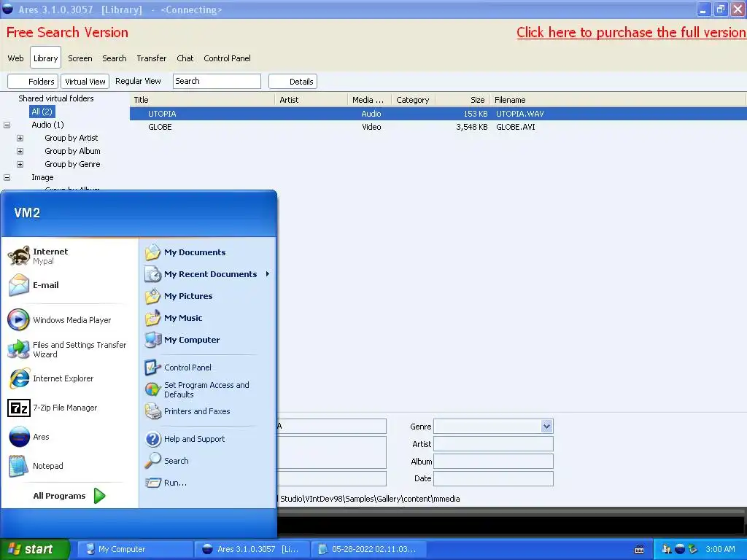Click the purchase full version link
747x560 pixels.
pos(631,32)
